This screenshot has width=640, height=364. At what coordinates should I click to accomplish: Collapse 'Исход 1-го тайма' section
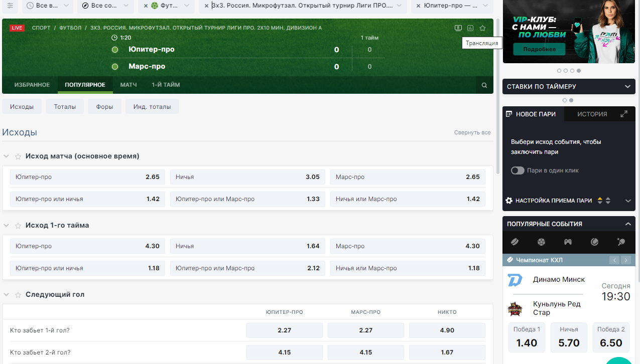[7, 226]
